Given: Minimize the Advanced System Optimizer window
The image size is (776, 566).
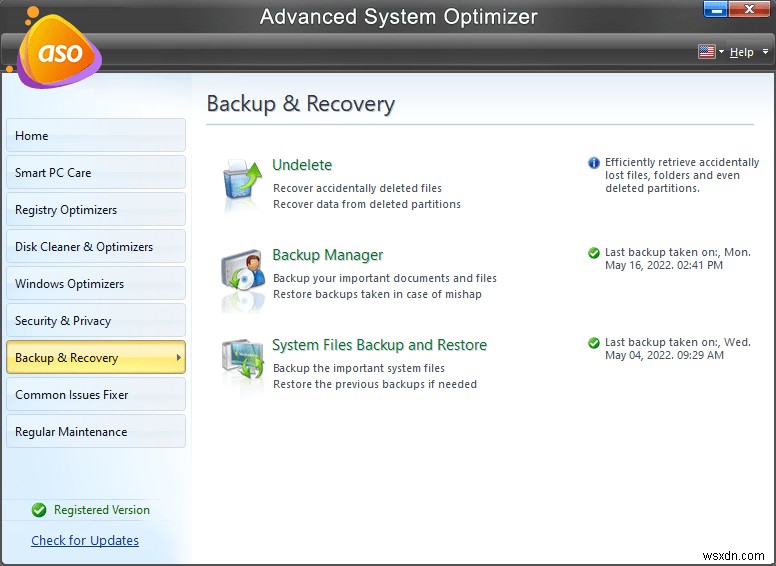Looking at the screenshot, I should coord(715,12).
